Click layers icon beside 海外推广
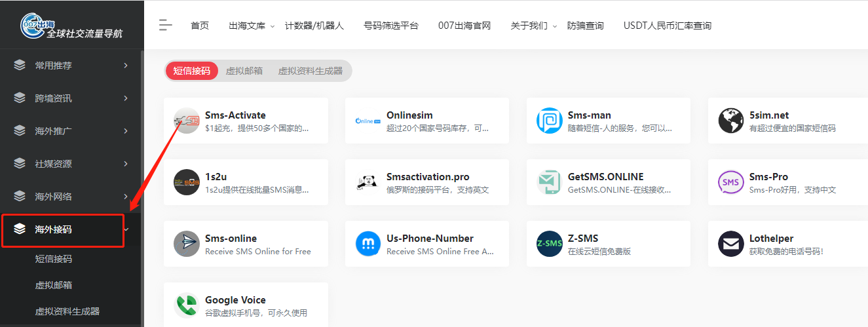This screenshot has width=868, height=327. coord(20,131)
